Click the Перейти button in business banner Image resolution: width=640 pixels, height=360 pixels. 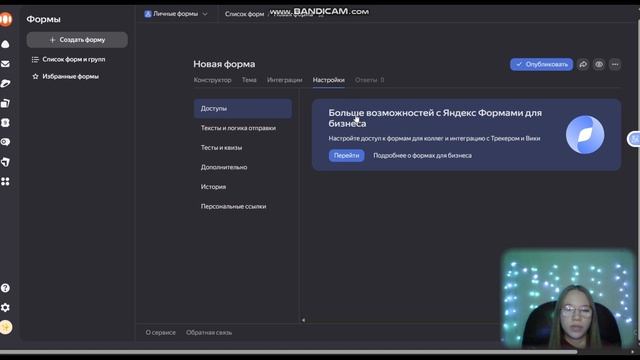click(x=346, y=156)
